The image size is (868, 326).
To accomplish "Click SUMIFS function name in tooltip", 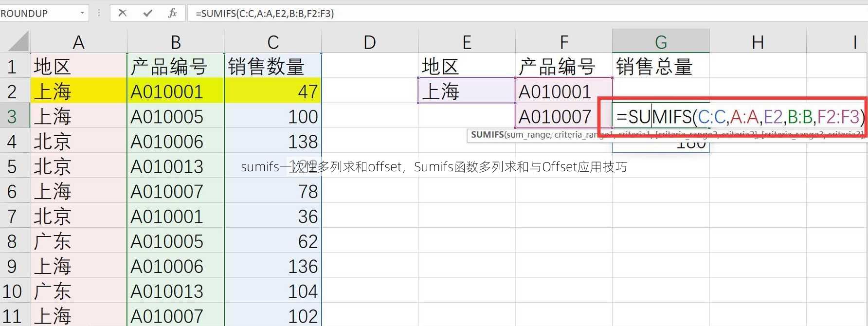I will pos(487,135).
